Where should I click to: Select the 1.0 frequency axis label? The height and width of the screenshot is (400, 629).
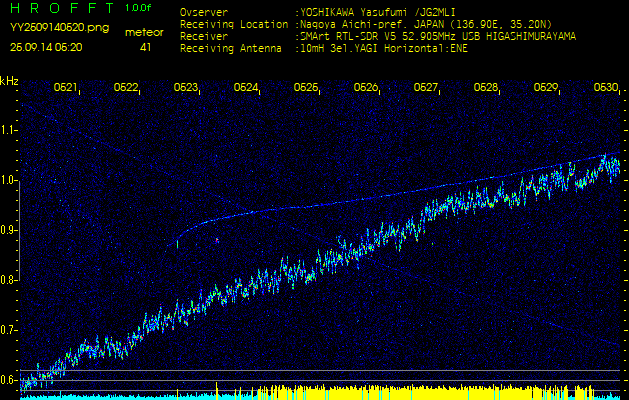coord(9,180)
